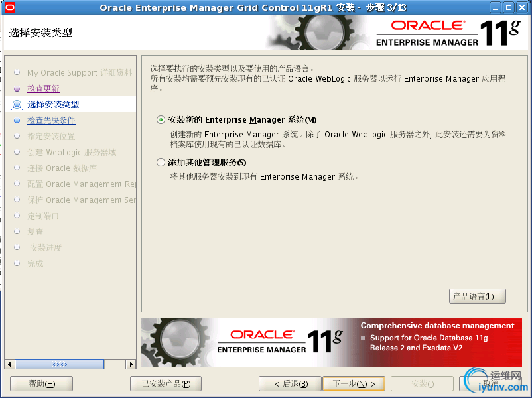The width and height of the screenshot is (532, 398).
Task: Select 添加其他管理服务 radio option
Action: [x=161, y=163]
